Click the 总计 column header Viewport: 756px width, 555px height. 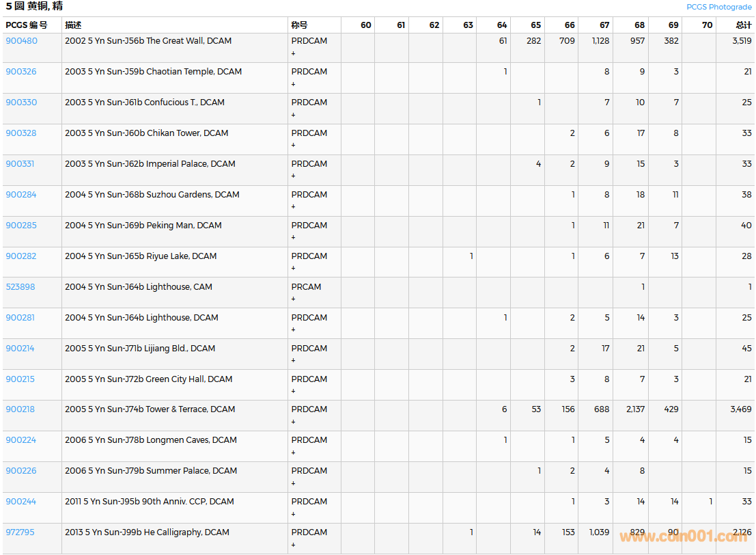743,25
